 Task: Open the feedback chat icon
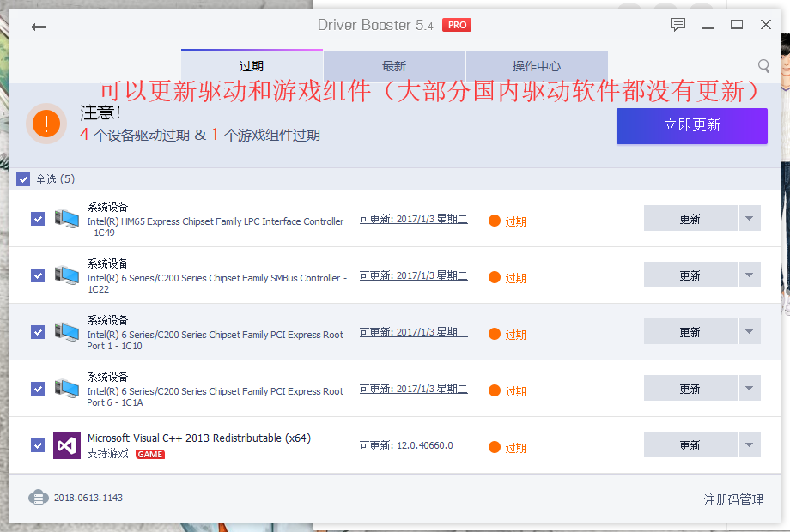[x=678, y=24]
